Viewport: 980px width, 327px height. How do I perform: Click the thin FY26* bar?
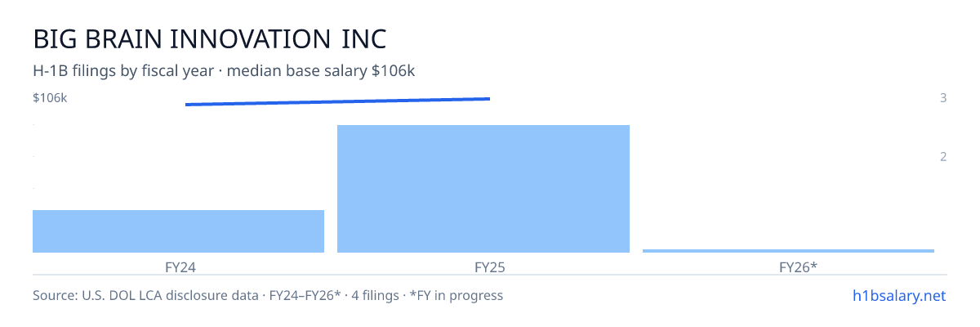(788, 251)
